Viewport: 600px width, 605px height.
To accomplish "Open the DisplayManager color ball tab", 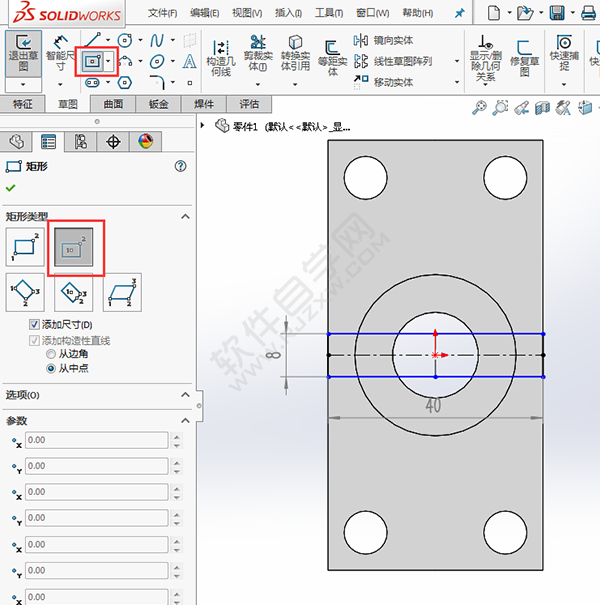I will [145, 142].
